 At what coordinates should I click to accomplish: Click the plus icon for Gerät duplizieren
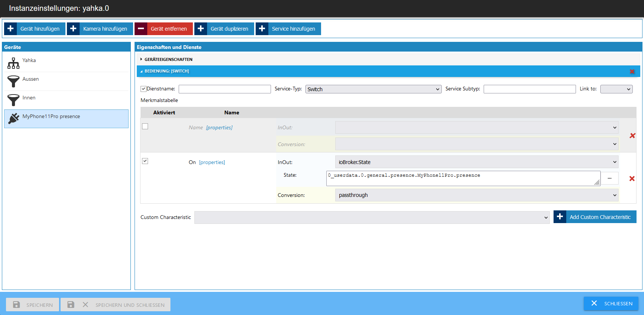201,29
